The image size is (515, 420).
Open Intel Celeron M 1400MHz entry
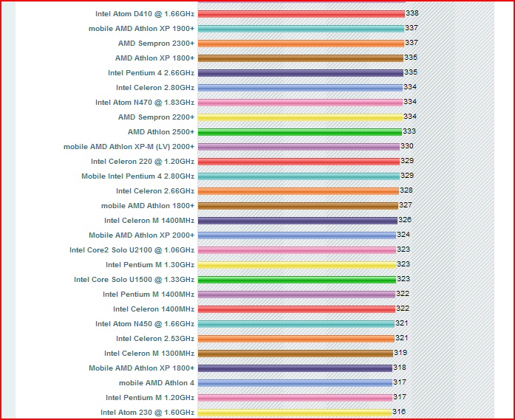pos(149,221)
